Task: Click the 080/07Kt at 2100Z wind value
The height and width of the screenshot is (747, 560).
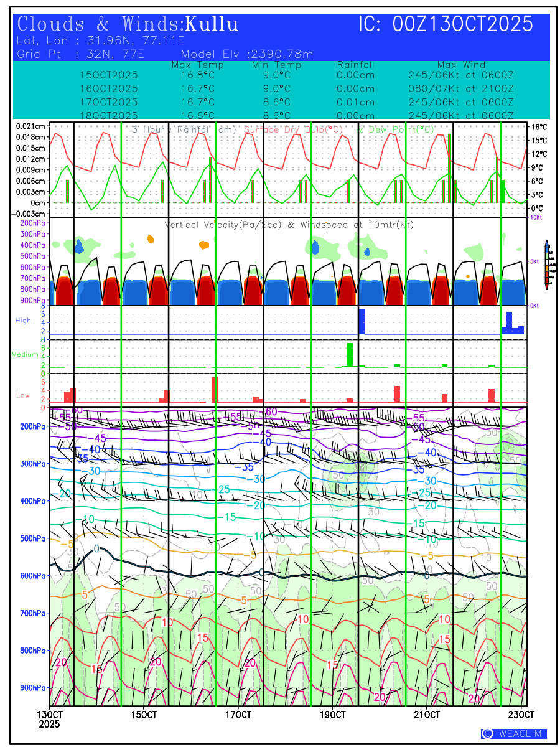Action: (461, 88)
